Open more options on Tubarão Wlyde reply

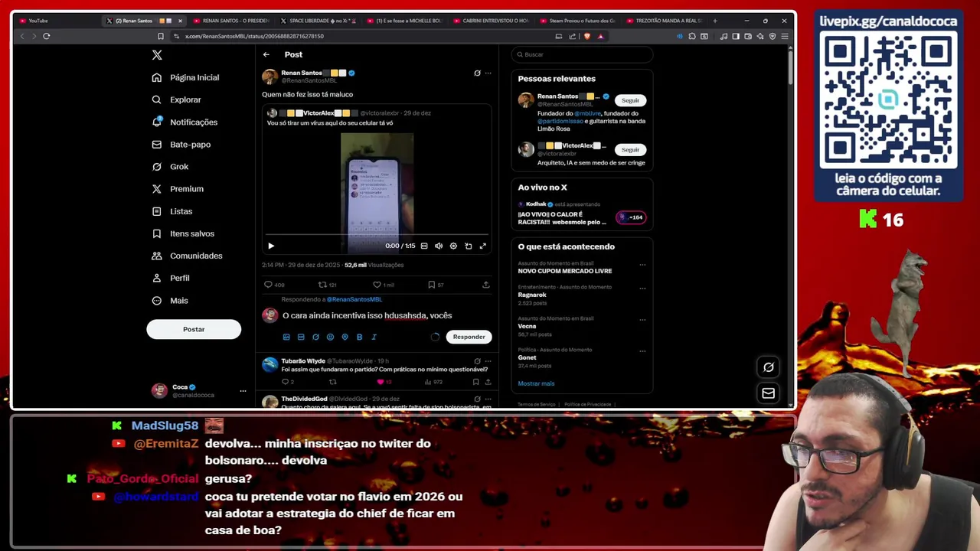pyautogui.click(x=488, y=361)
